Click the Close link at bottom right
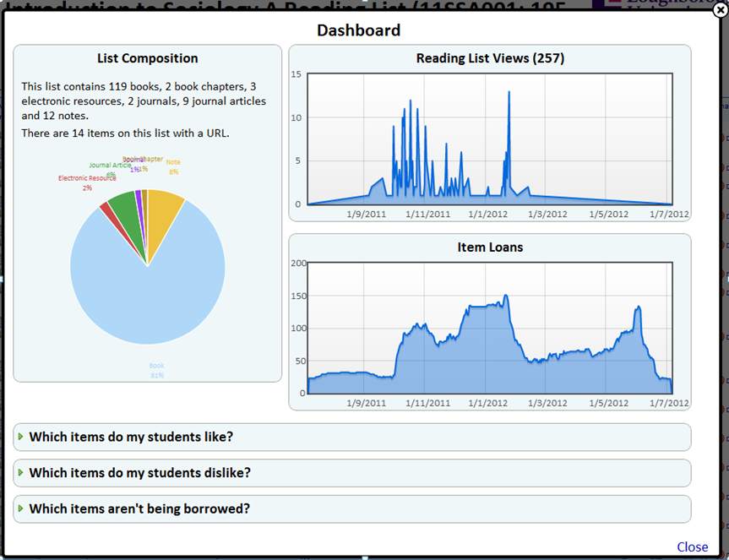The width and height of the screenshot is (729, 560). 692,546
